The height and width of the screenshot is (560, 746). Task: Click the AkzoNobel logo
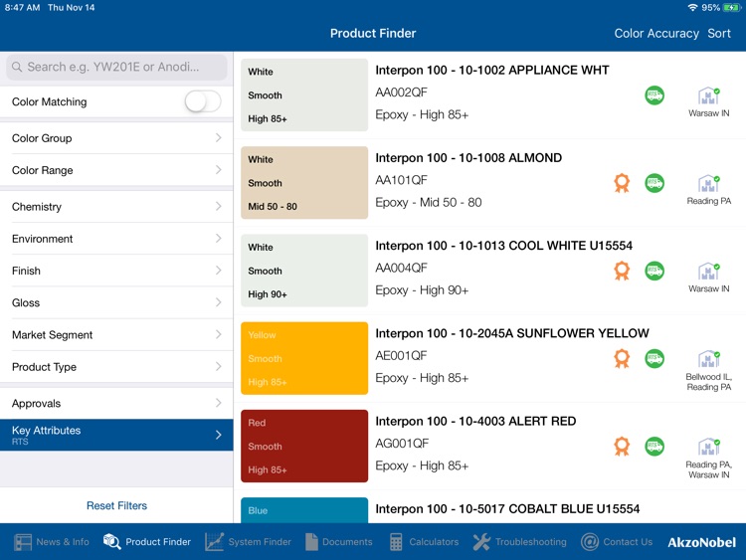point(701,542)
